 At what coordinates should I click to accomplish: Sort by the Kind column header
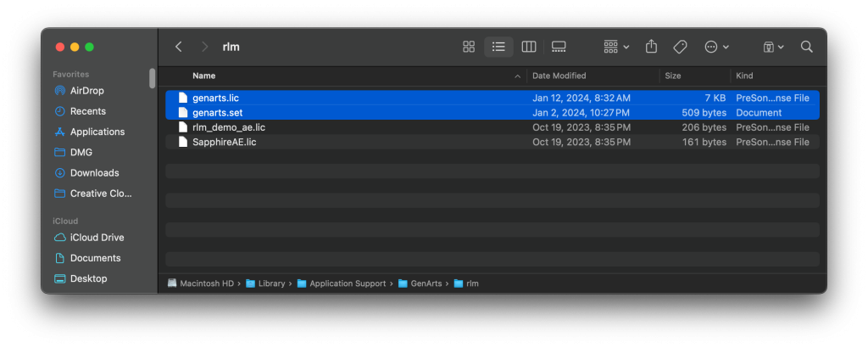click(x=744, y=76)
